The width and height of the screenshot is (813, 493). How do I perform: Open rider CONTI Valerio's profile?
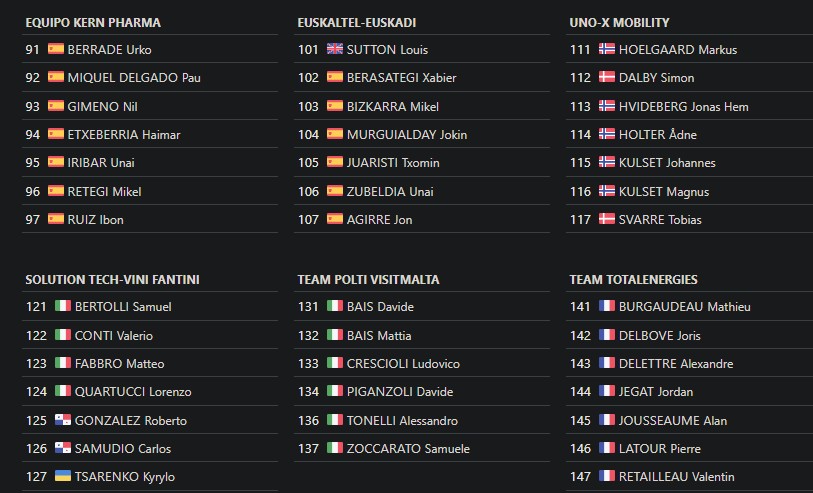114,336
